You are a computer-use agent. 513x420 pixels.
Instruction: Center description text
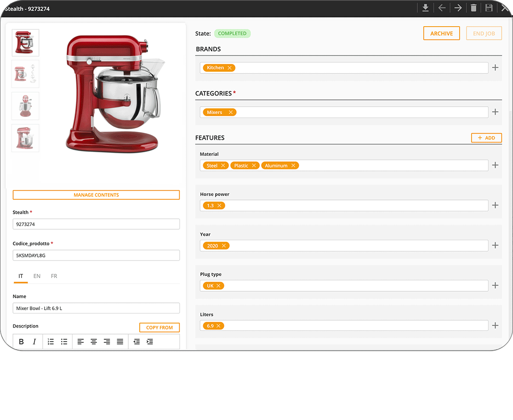94,341
